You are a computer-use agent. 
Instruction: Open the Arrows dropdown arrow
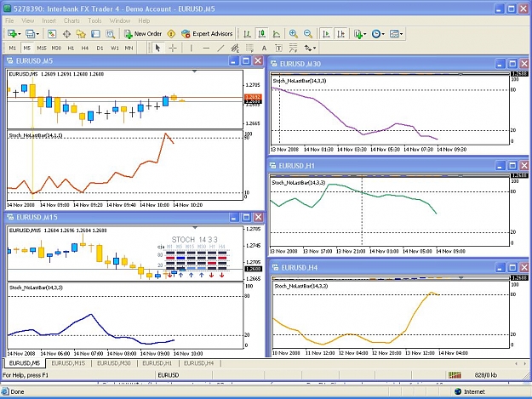coord(315,48)
